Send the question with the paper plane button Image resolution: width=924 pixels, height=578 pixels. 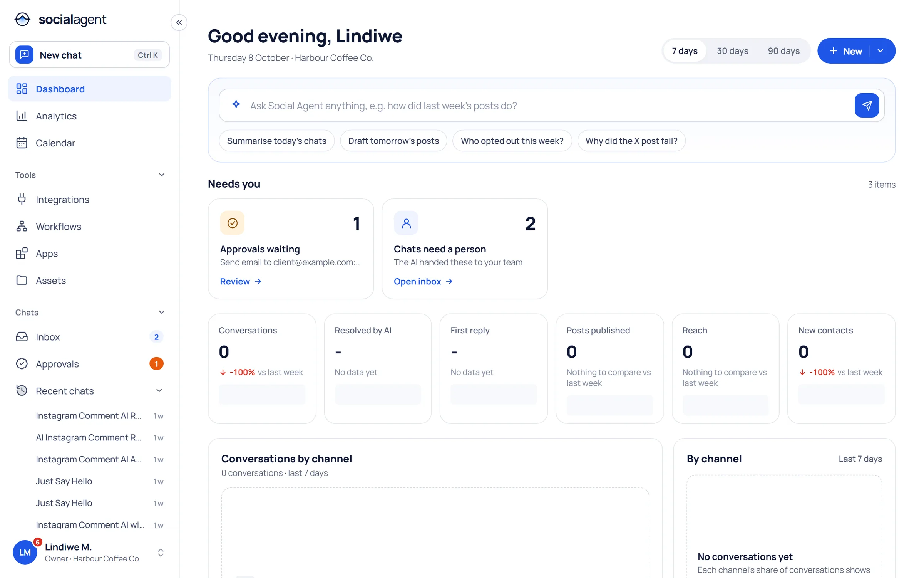[866, 105]
